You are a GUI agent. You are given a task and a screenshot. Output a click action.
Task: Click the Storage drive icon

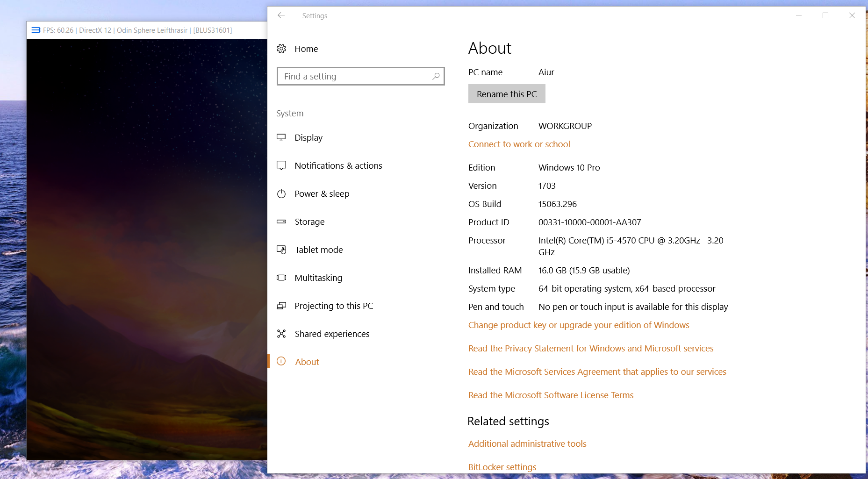(x=281, y=222)
